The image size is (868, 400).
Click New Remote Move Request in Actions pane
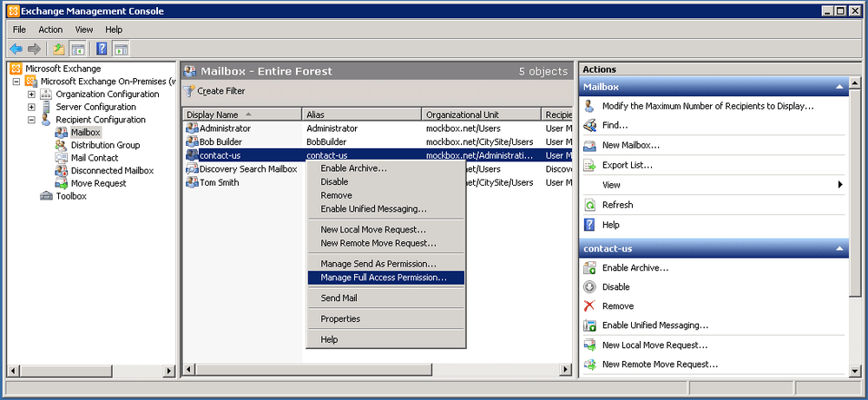[x=660, y=364]
